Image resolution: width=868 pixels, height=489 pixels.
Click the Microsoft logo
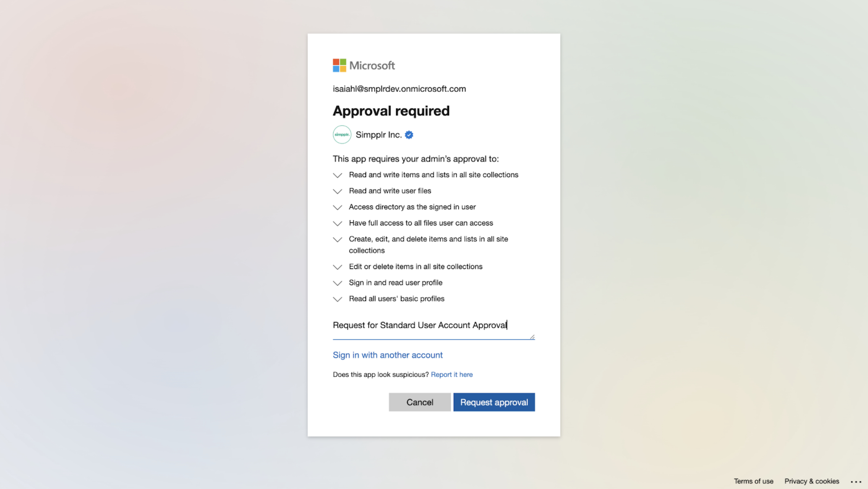pos(363,65)
